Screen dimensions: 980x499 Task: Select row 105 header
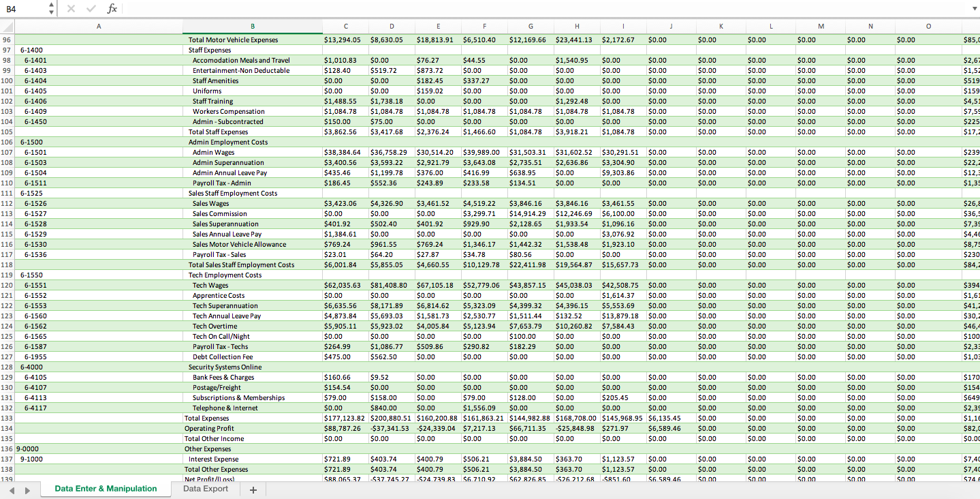click(7, 132)
